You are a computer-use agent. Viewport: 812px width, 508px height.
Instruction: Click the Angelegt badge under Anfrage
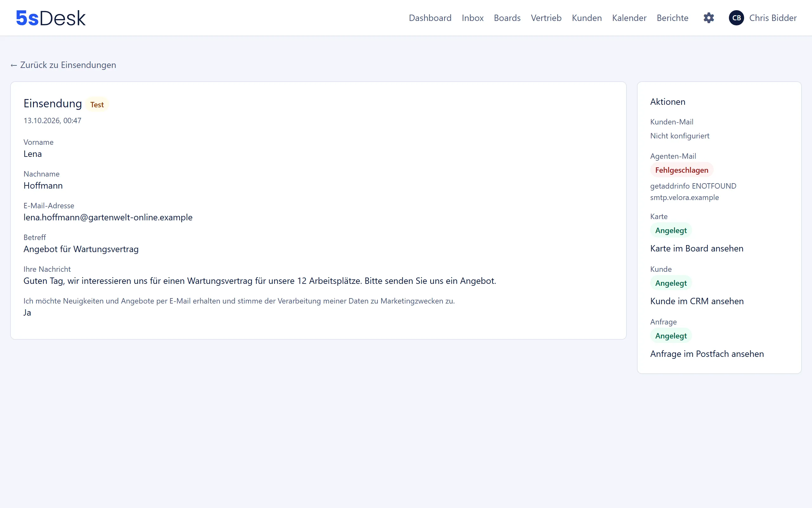click(x=671, y=336)
